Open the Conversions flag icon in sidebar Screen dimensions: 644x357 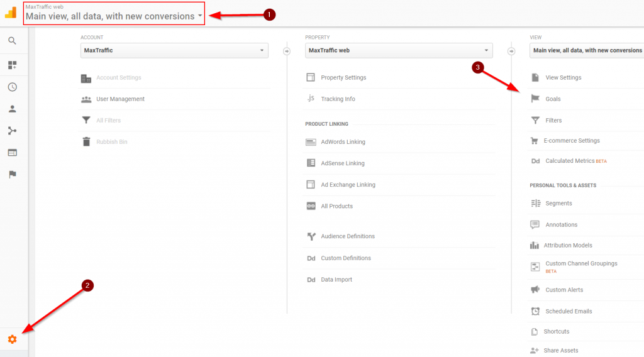click(13, 174)
